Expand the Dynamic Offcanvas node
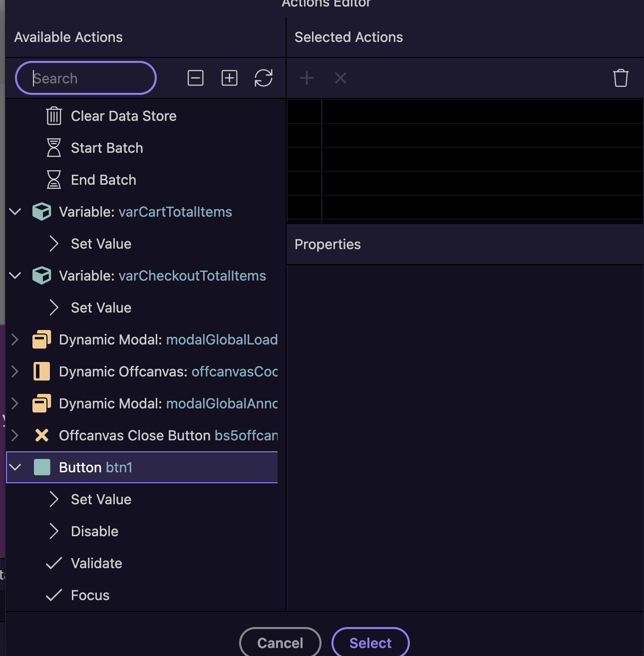644x656 pixels. tap(15, 371)
